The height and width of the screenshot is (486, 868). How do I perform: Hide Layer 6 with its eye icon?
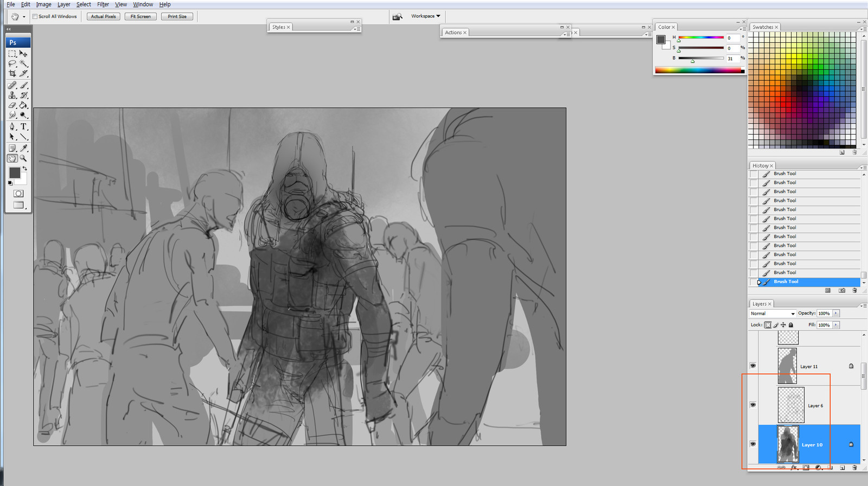tap(753, 405)
